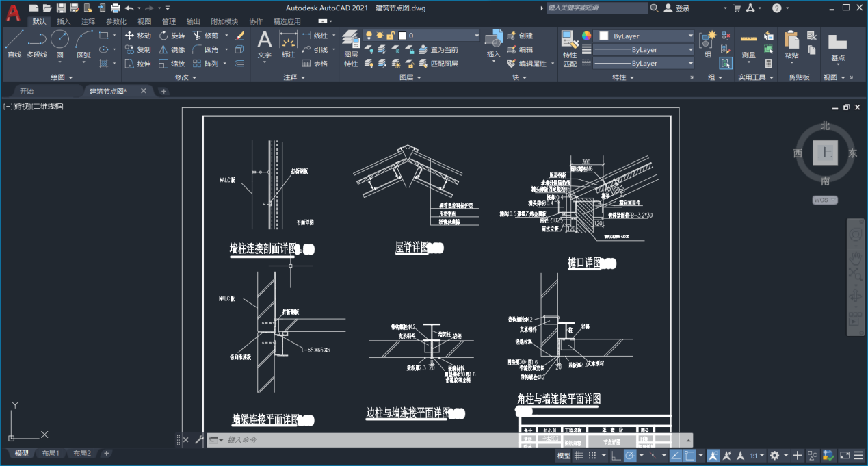This screenshot has height=466, width=868.
Task: Click the 标注 (Dimension) tool
Action: [x=289, y=45]
